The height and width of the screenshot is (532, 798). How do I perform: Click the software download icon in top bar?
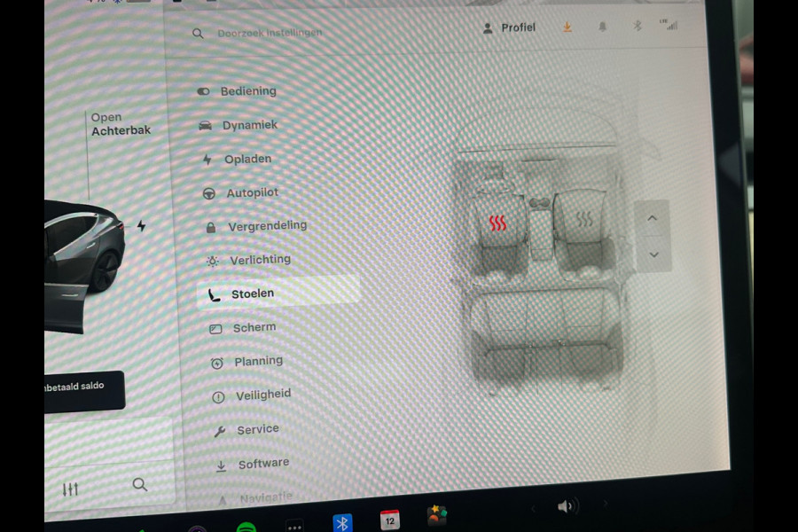(x=567, y=27)
